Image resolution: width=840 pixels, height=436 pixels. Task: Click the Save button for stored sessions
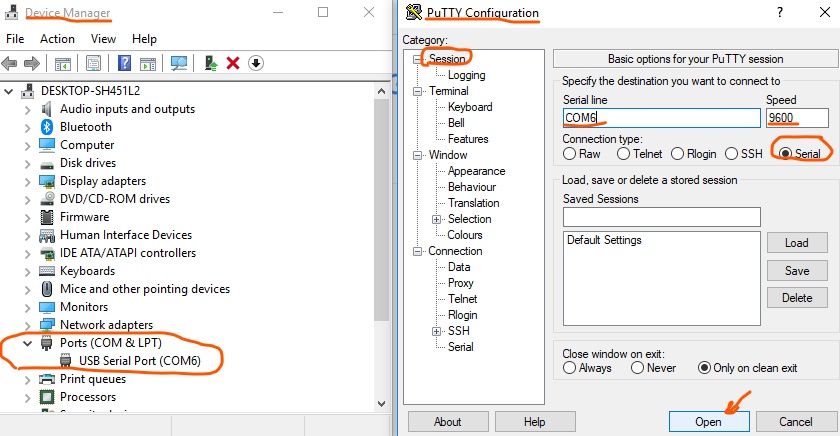tap(797, 271)
